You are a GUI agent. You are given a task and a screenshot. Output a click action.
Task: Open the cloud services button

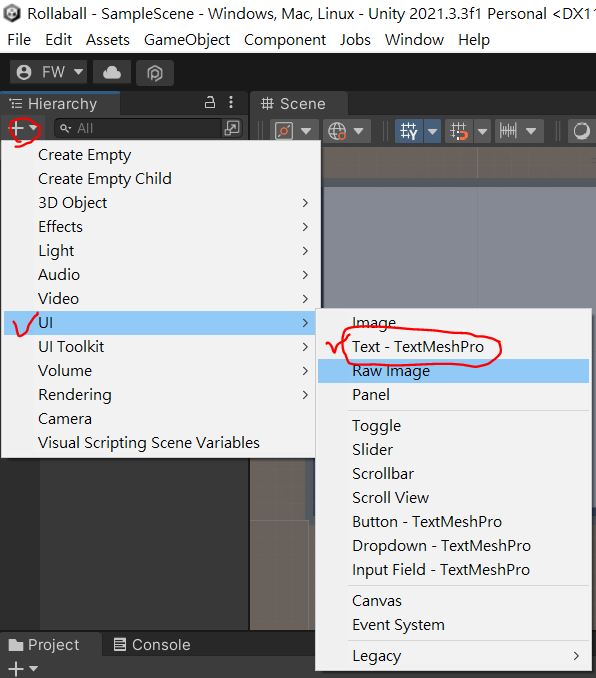pos(112,72)
